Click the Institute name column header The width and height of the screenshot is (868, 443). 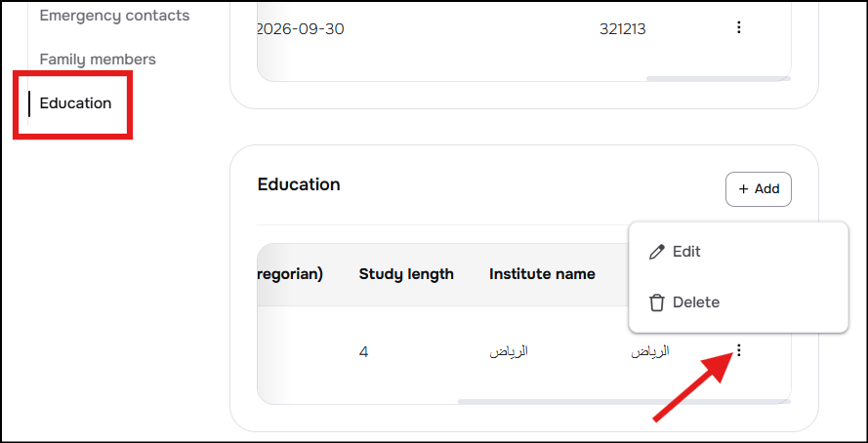542,274
